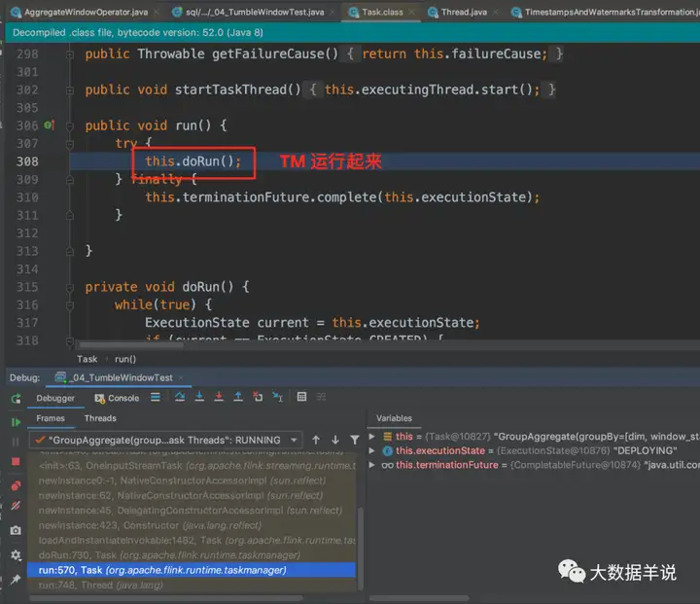Select frame run:748, Thread
This screenshot has height=604, width=700.
click(192, 585)
